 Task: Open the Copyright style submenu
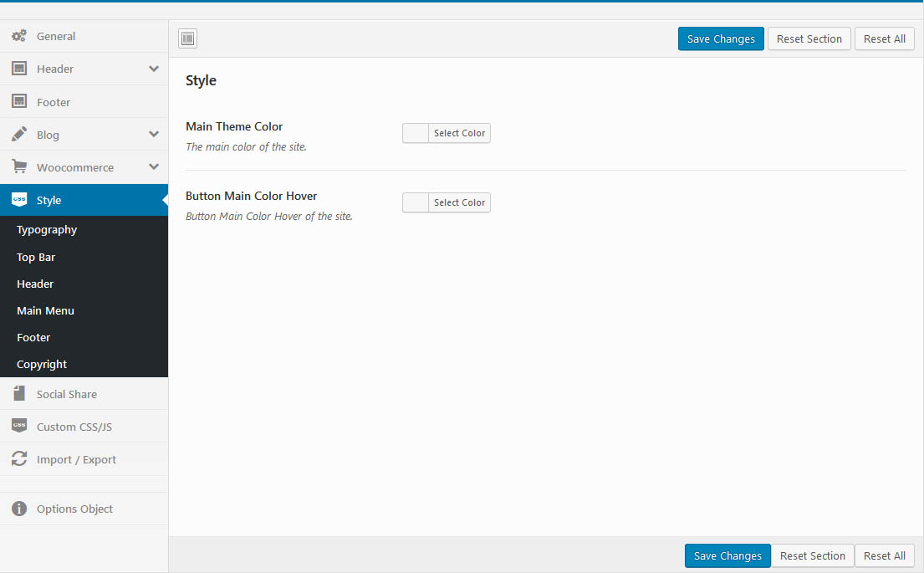click(42, 364)
